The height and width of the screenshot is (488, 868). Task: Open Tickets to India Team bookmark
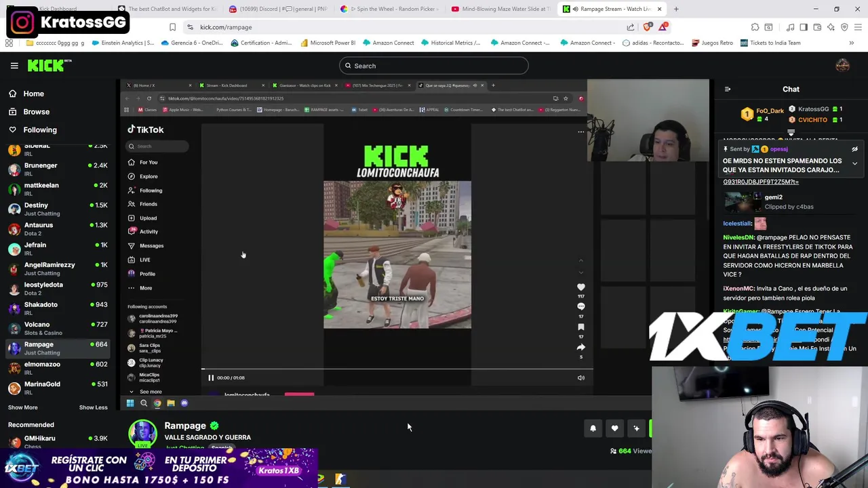[770, 43]
